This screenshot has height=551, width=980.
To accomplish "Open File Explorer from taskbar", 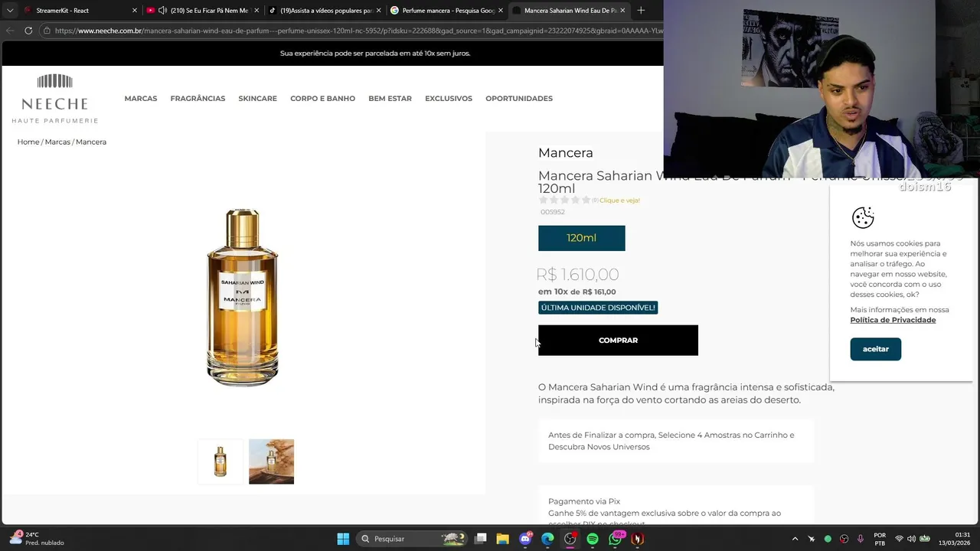I will [503, 539].
